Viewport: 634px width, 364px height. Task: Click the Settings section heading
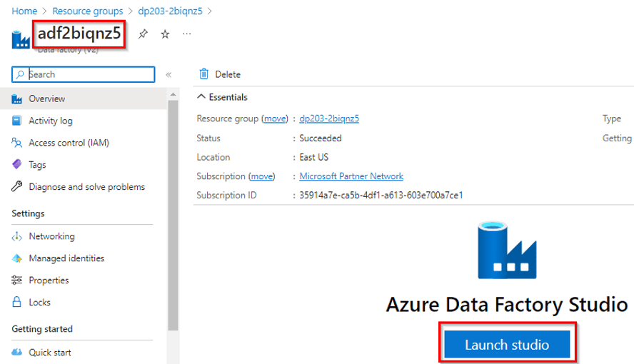click(x=28, y=213)
